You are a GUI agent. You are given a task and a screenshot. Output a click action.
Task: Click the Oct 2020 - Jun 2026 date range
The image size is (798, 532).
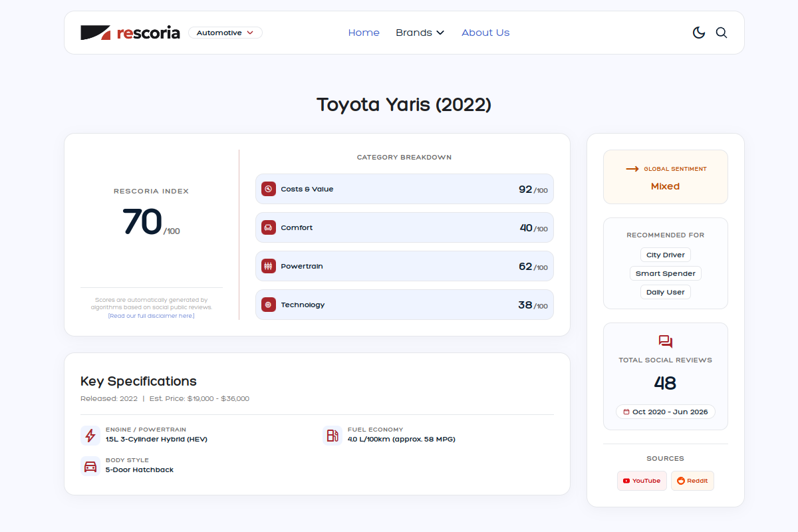[x=666, y=412]
